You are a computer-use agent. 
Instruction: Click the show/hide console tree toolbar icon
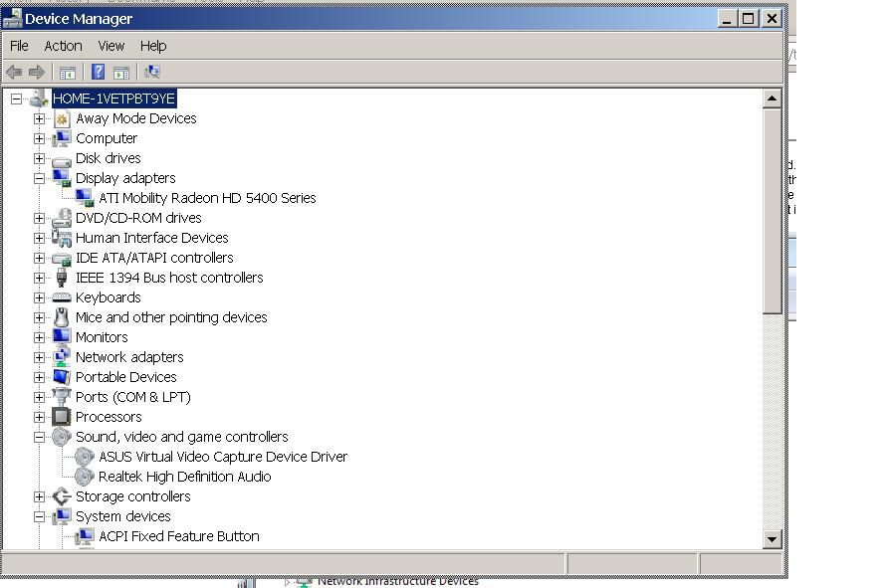point(68,73)
